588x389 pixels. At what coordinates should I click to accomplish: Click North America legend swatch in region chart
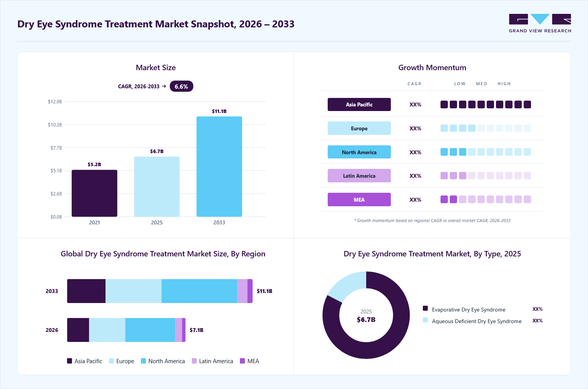click(143, 361)
